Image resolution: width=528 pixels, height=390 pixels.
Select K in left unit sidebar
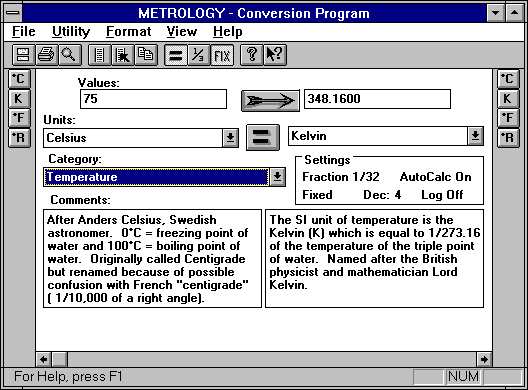(x=19, y=99)
